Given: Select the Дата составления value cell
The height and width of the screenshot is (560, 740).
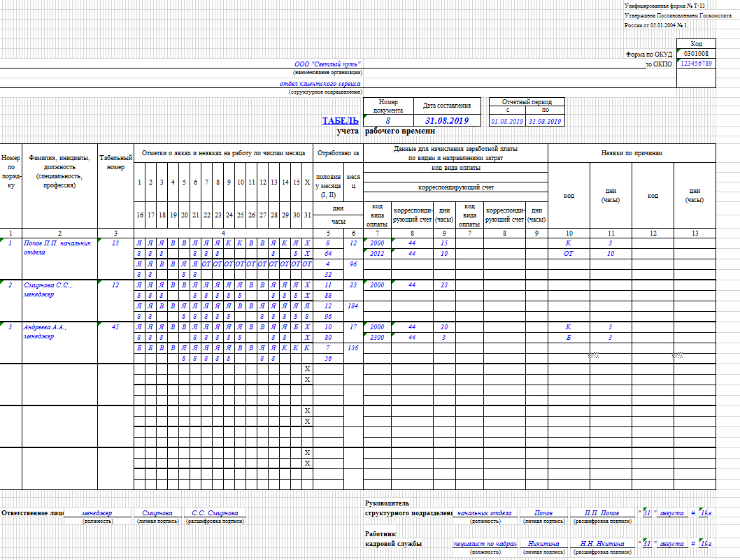Looking at the screenshot, I should (x=448, y=121).
